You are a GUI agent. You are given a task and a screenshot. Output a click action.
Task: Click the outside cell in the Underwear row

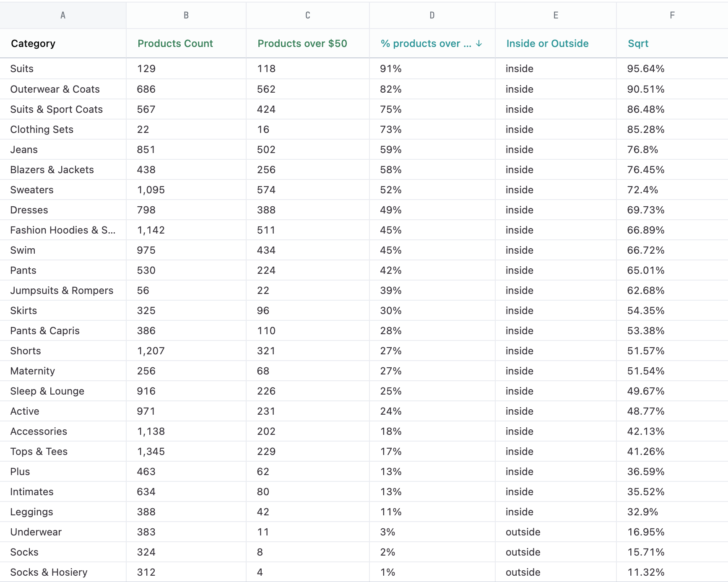(x=523, y=532)
